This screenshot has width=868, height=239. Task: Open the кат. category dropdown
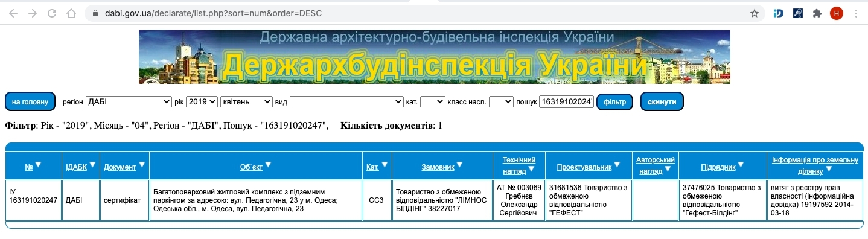click(x=432, y=102)
